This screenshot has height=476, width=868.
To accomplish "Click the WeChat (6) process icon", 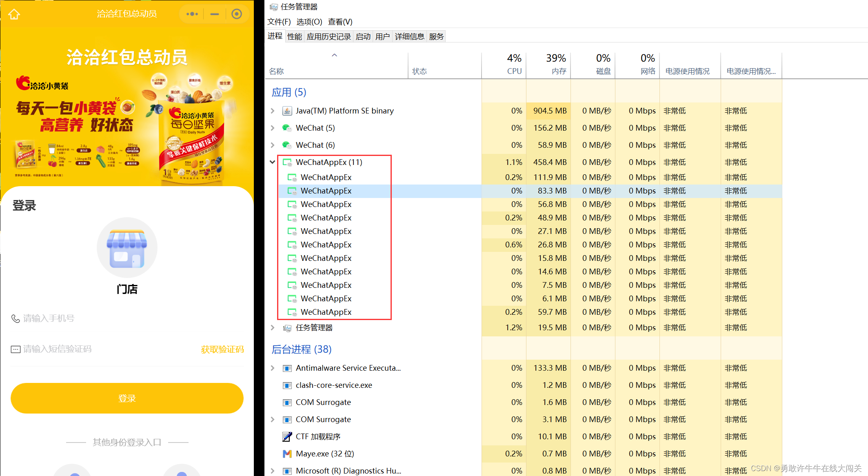I will (287, 145).
